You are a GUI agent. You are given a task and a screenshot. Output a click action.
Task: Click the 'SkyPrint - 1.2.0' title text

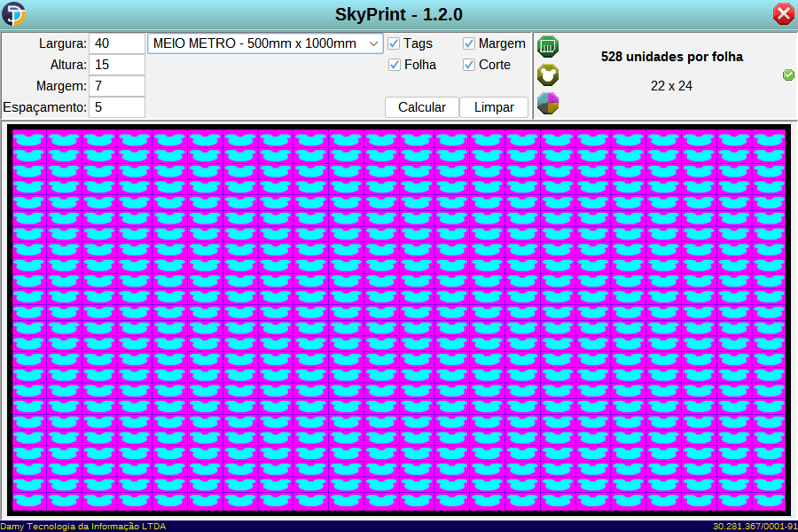tap(398, 14)
